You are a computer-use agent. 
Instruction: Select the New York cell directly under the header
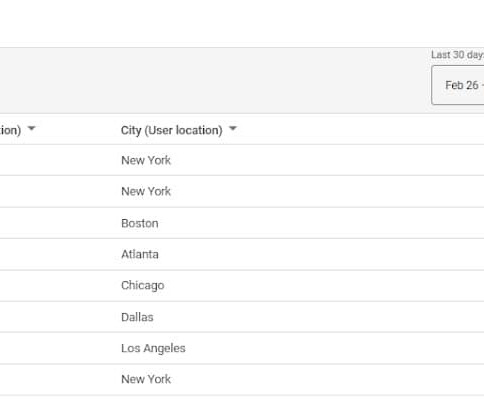146,160
